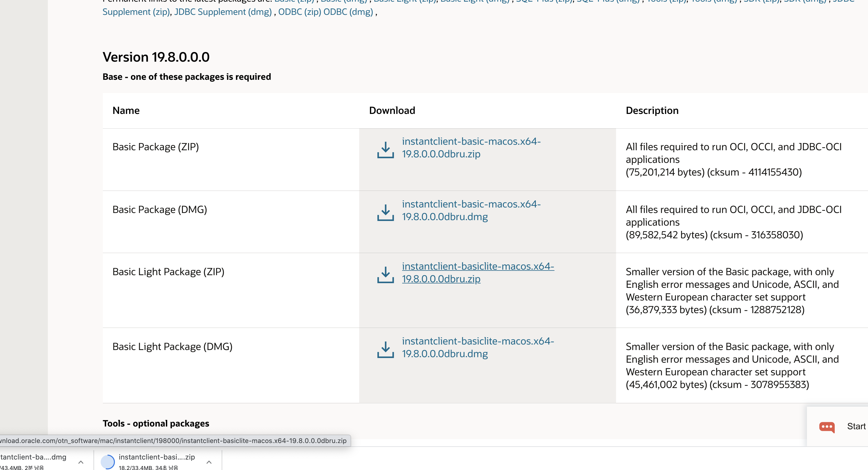Click circular progress icon of zip download
Image resolution: width=868 pixels, height=470 pixels.
tap(108, 461)
